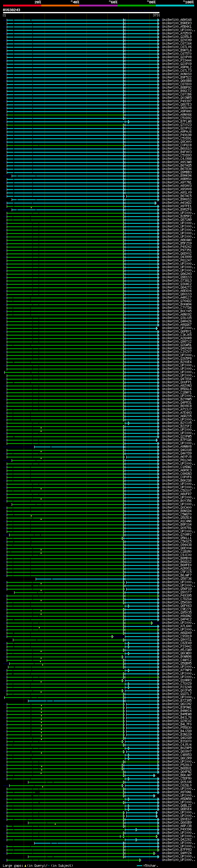The width and height of the screenshot is (197, 868).
Task: Click hit label UniRef100_Q6PBY1
Action: point(177,332)
